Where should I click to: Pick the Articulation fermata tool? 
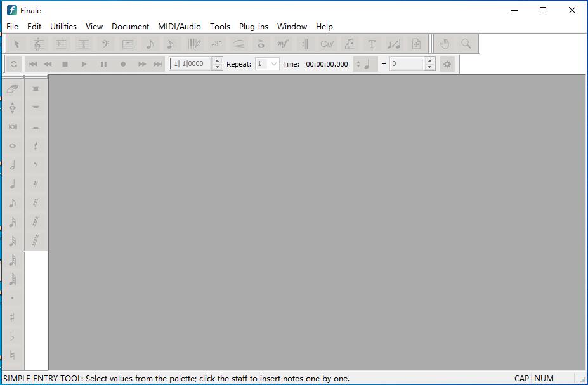click(261, 44)
